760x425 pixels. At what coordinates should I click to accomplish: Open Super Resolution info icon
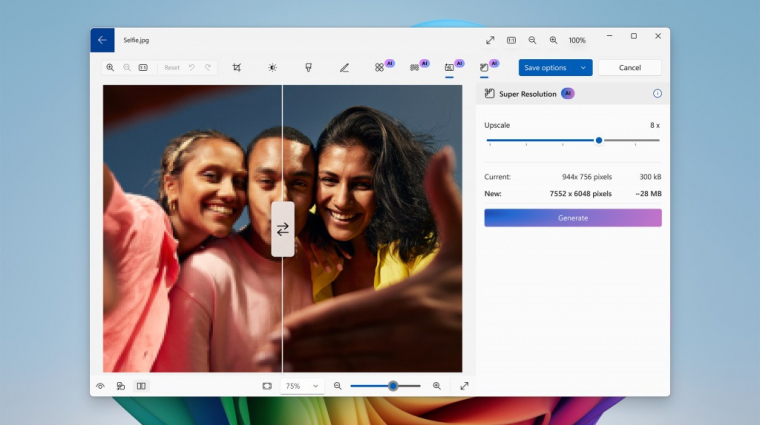pos(657,94)
